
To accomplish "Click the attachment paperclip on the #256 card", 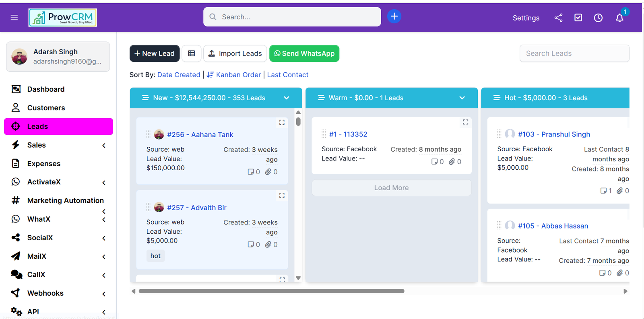I will (x=268, y=172).
